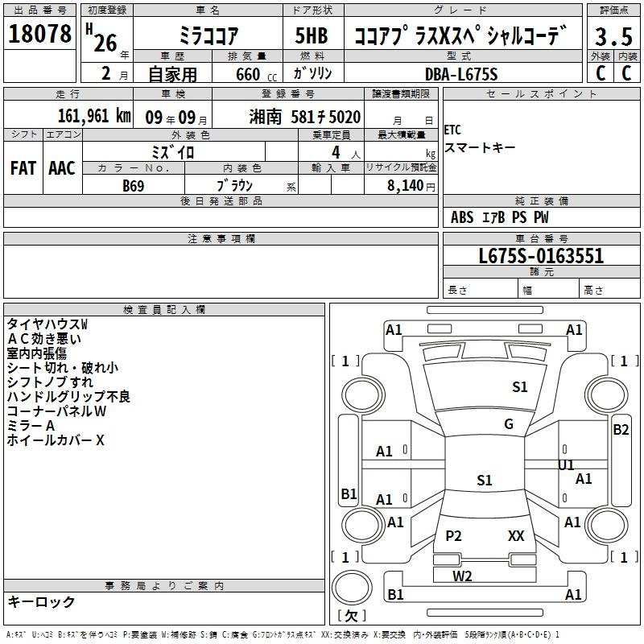644x644 pixels.
Task: Click the model code DBA-L675S
Action: click(462, 74)
